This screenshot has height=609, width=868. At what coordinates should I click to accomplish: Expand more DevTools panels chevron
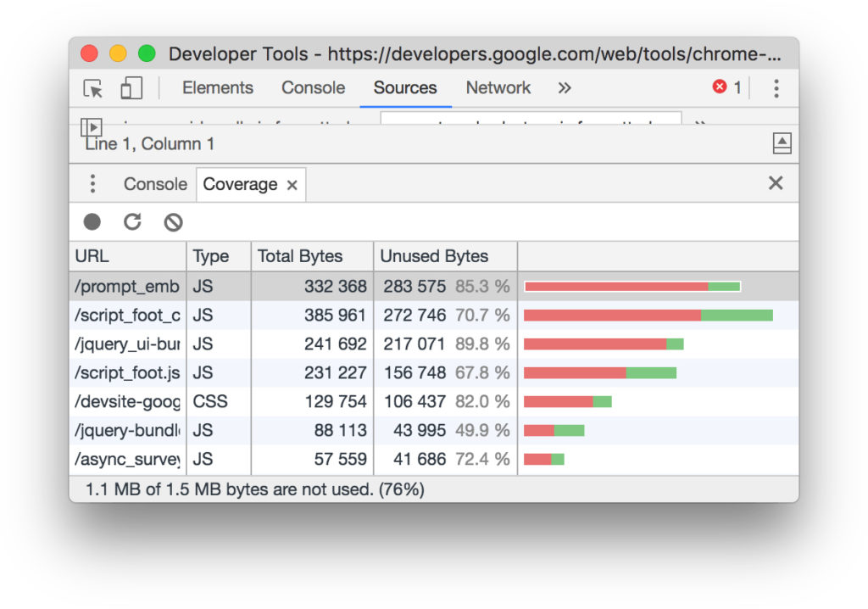[x=564, y=87]
